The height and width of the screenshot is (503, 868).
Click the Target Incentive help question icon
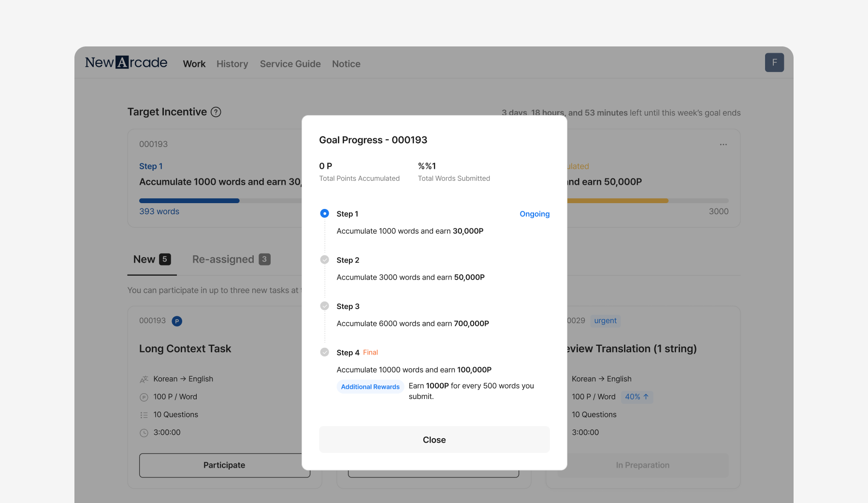[216, 112]
